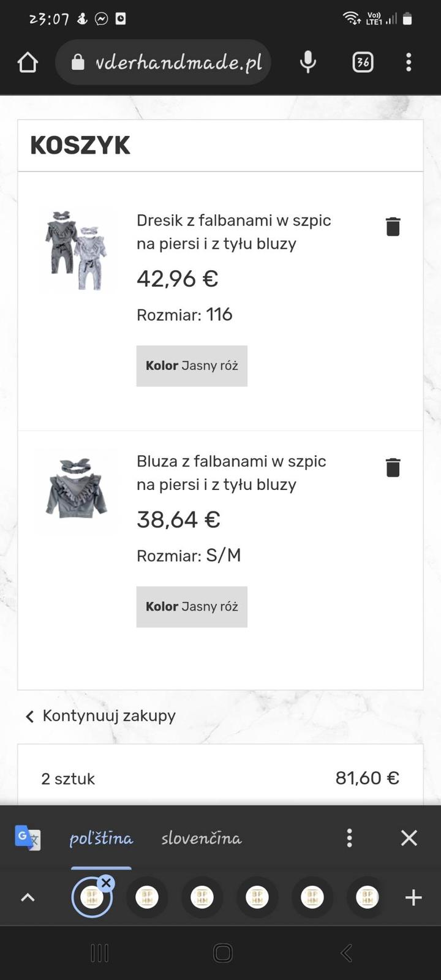Switch translation to slovenčina

pyautogui.click(x=202, y=838)
